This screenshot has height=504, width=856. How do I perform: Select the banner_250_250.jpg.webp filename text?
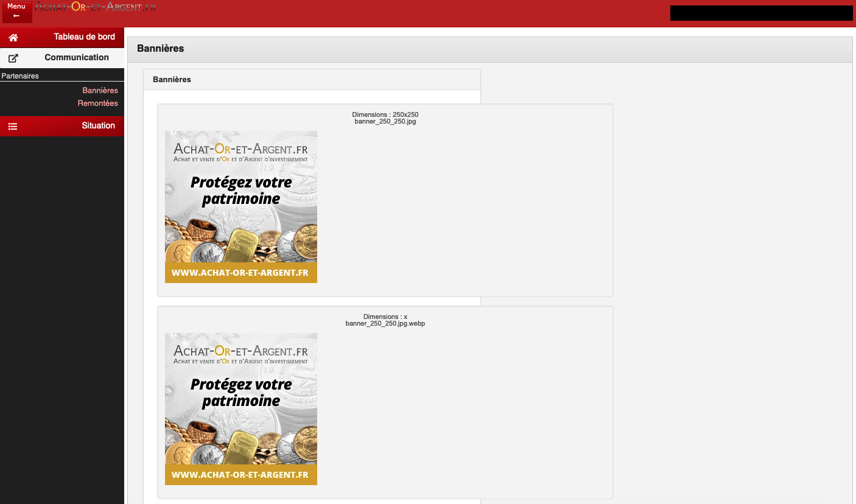click(385, 324)
